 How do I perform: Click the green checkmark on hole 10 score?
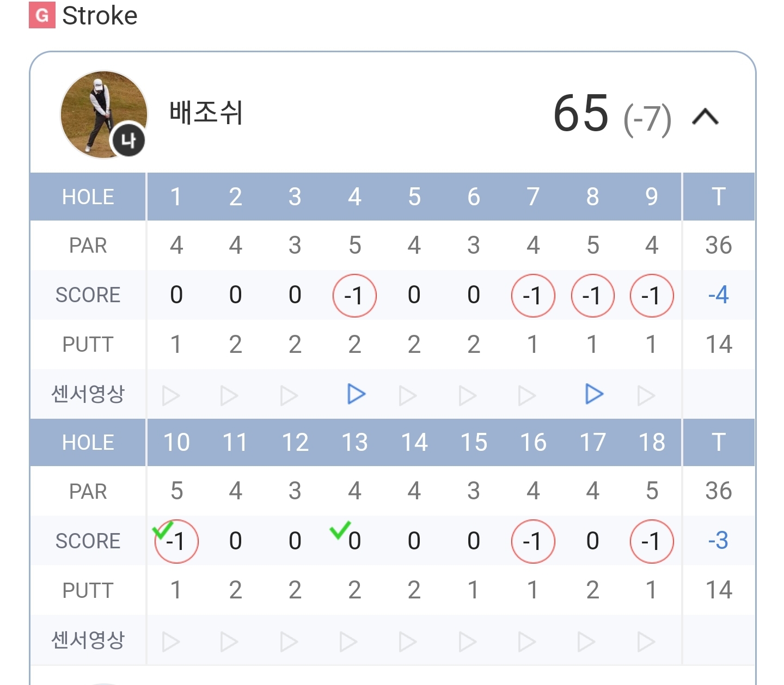click(x=162, y=529)
